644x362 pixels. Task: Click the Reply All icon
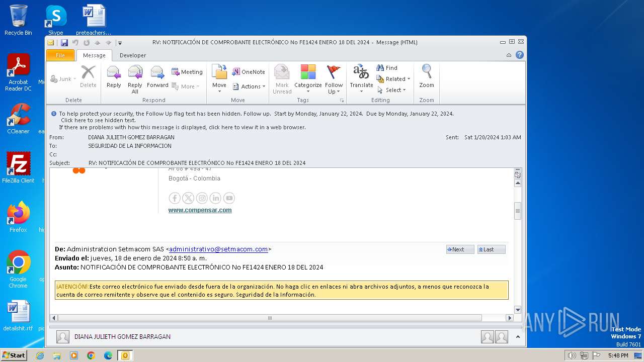[135, 79]
